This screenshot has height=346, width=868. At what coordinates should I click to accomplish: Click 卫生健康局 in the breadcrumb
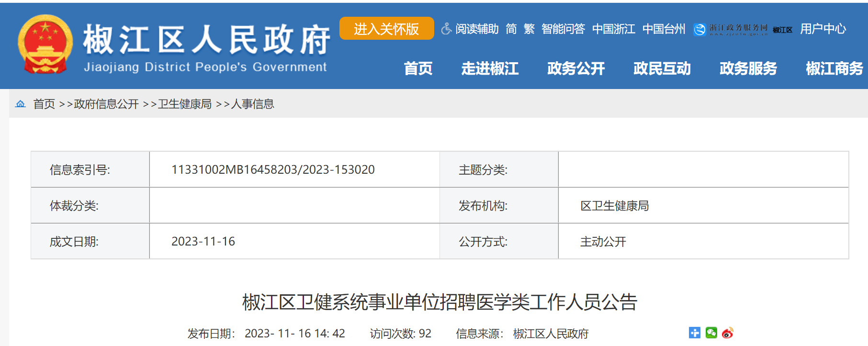tap(185, 104)
